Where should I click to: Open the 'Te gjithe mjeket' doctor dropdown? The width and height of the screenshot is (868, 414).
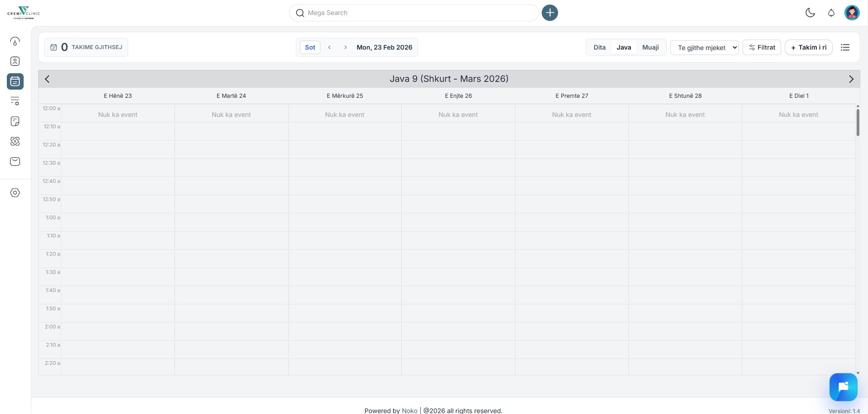pyautogui.click(x=705, y=47)
